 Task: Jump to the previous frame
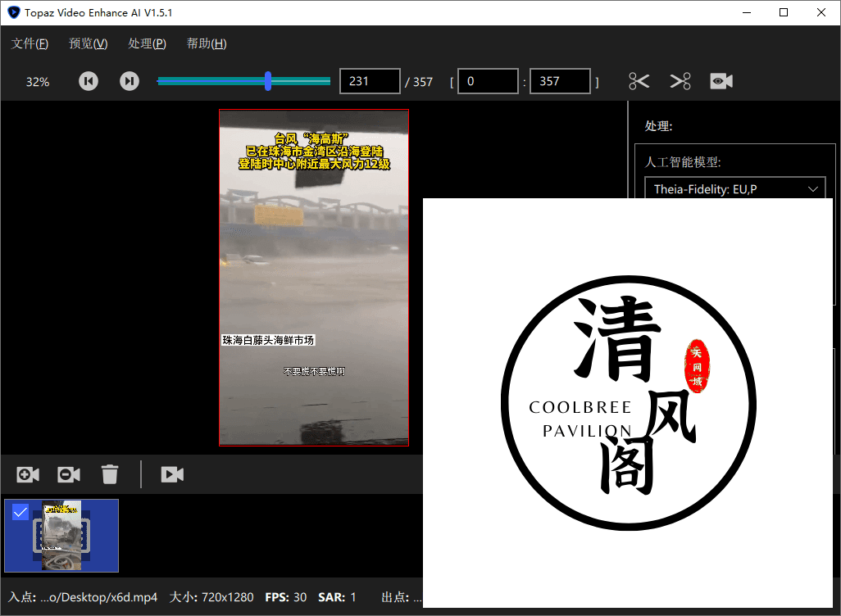tap(89, 81)
